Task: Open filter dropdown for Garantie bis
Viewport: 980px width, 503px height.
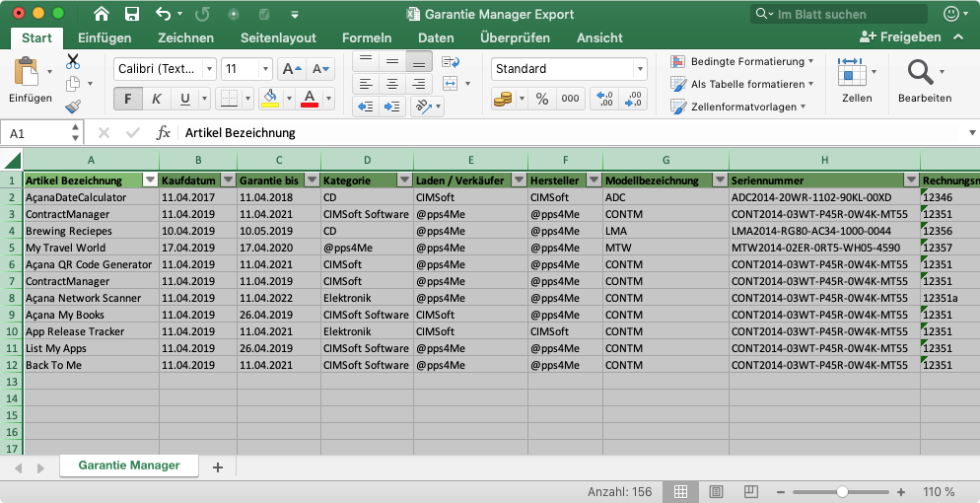Action: pyautogui.click(x=312, y=180)
